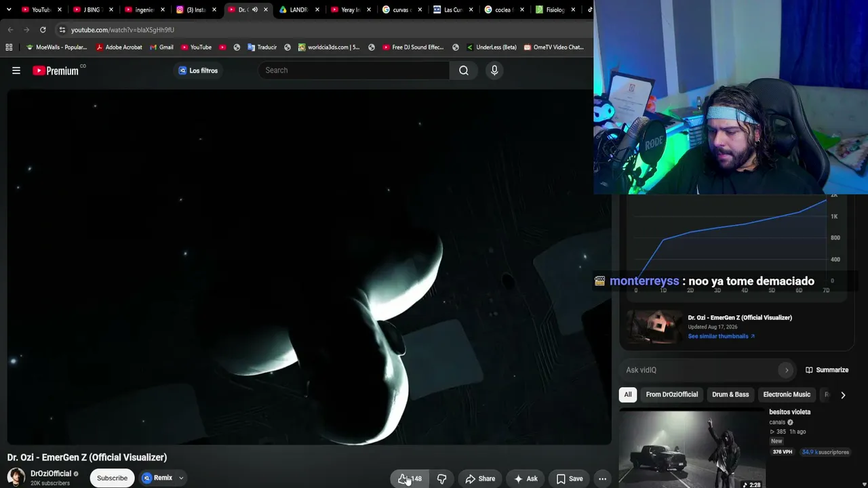Screen dimensions: 868x488
Task: Click the browser address bar URL
Action: [x=123, y=30]
